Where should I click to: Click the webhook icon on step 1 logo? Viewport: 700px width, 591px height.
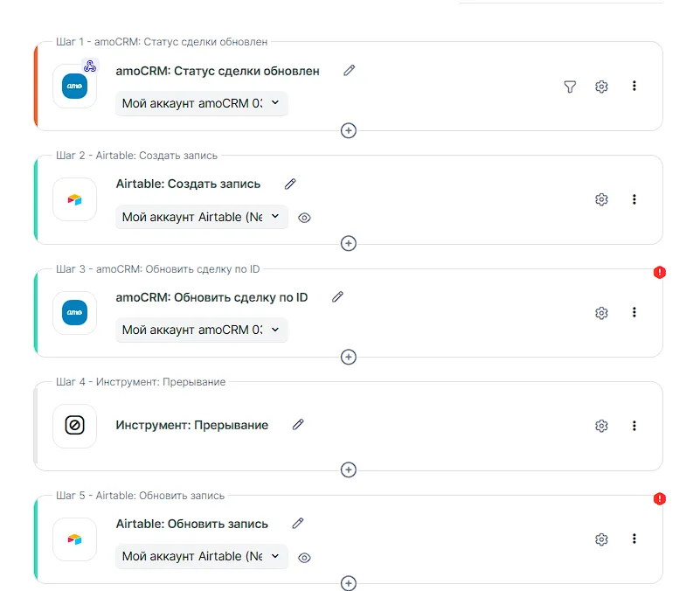tap(90, 66)
